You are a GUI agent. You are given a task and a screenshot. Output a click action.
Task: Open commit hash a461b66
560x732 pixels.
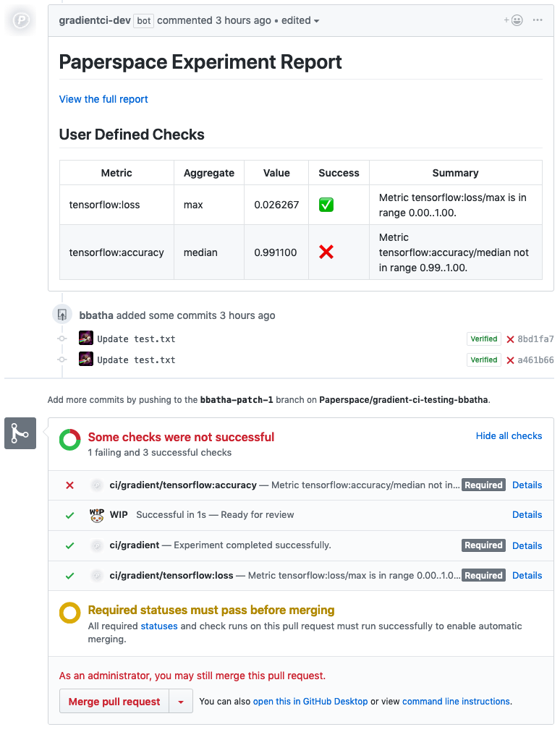535,360
